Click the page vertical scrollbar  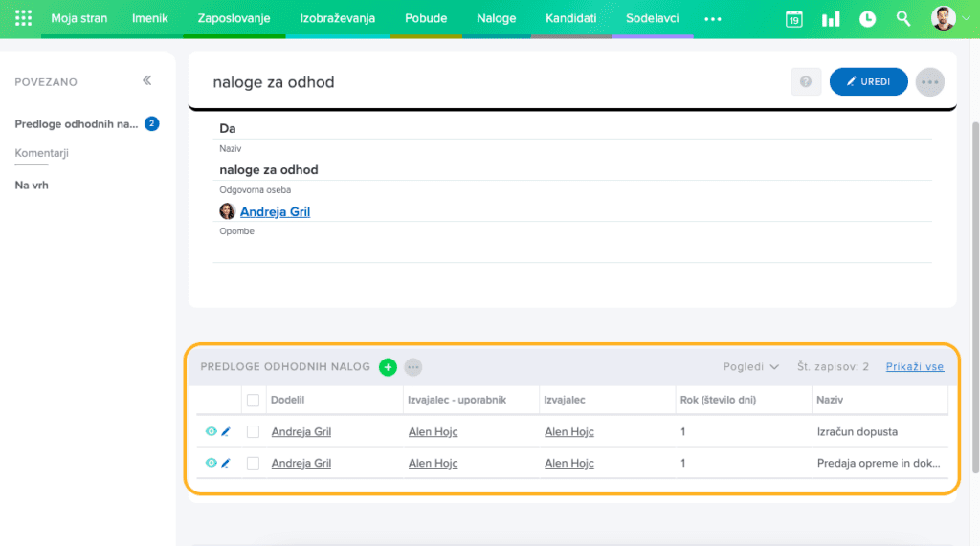coord(974,287)
